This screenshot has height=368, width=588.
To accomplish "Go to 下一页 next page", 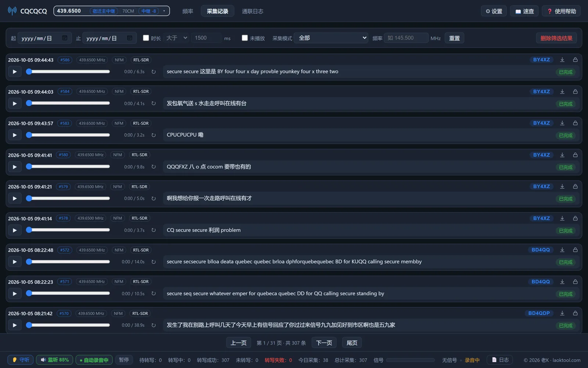I will 324,343.
